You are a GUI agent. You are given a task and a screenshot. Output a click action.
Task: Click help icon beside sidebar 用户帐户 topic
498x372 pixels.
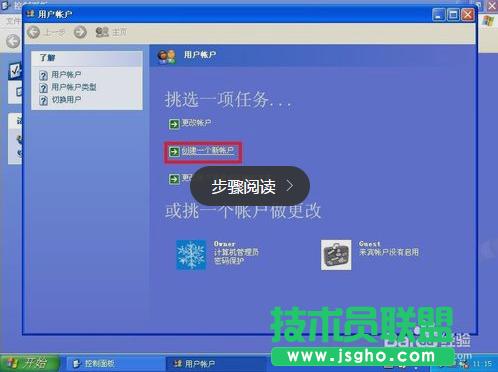(x=44, y=76)
